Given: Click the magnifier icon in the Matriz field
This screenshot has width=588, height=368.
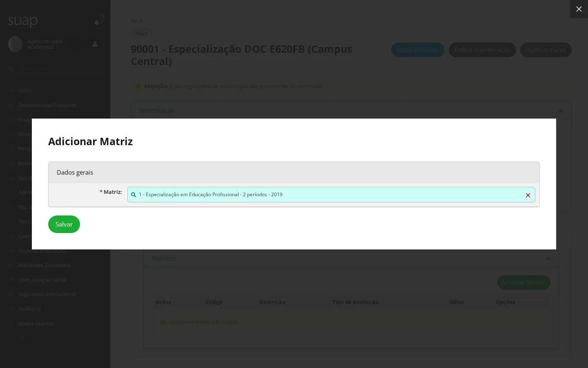Looking at the screenshot, I should (x=134, y=195).
